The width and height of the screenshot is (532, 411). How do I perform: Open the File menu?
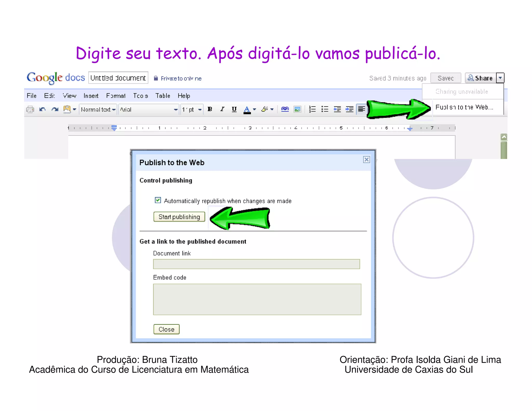point(31,96)
